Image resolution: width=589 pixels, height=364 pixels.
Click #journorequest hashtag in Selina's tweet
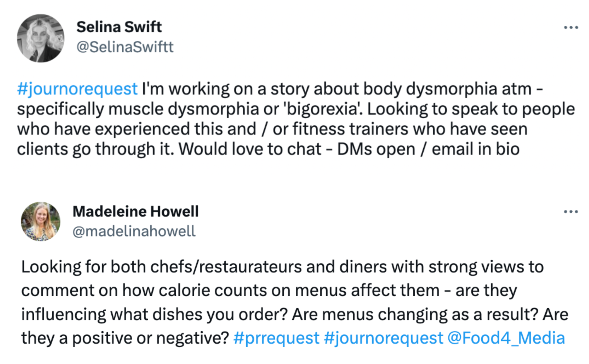coord(77,89)
